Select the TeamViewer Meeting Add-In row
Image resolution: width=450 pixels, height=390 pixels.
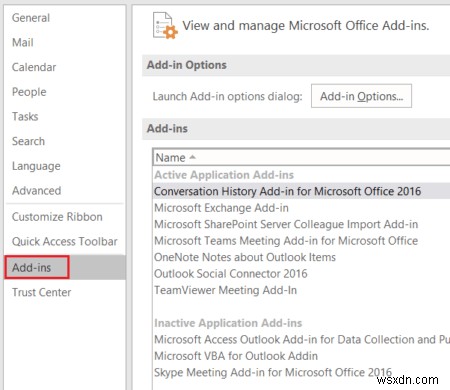pos(302,290)
